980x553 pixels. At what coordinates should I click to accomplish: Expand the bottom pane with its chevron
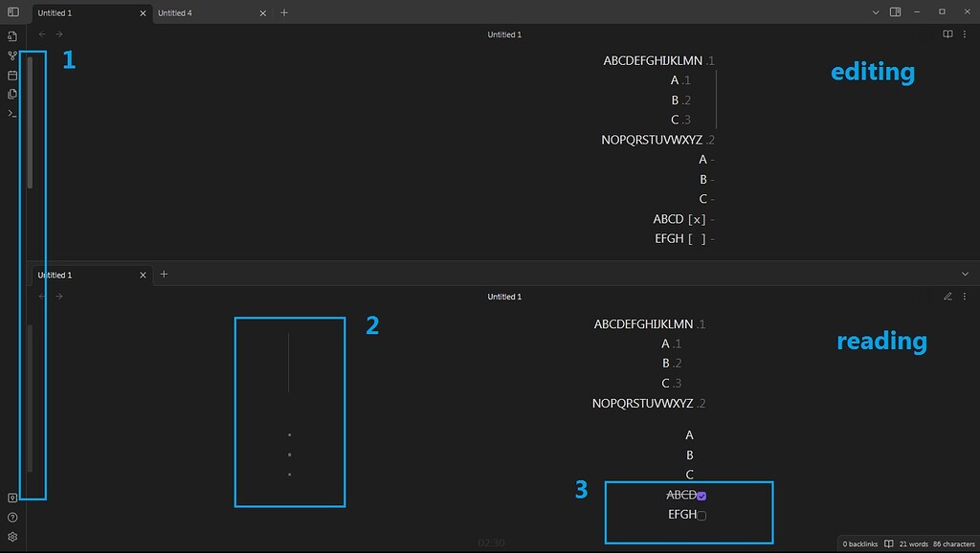point(966,274)
